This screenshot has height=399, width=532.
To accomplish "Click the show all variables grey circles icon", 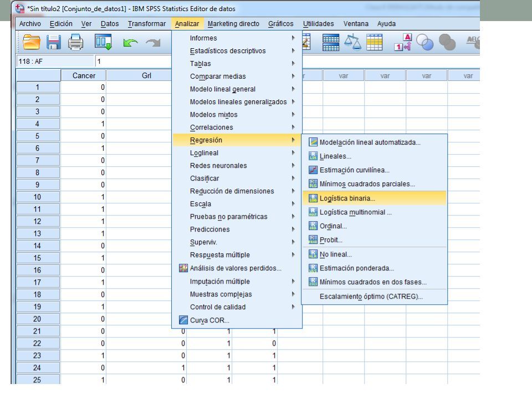I will [x=447, y=42].
